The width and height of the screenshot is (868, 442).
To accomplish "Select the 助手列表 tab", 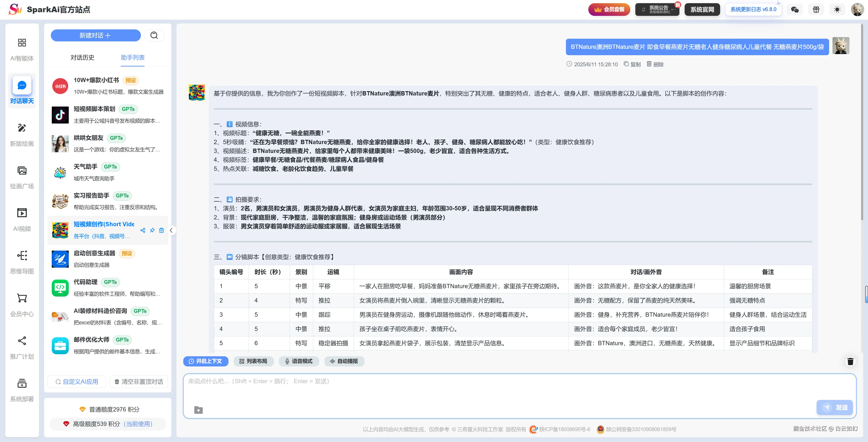I will coord(132,58).
